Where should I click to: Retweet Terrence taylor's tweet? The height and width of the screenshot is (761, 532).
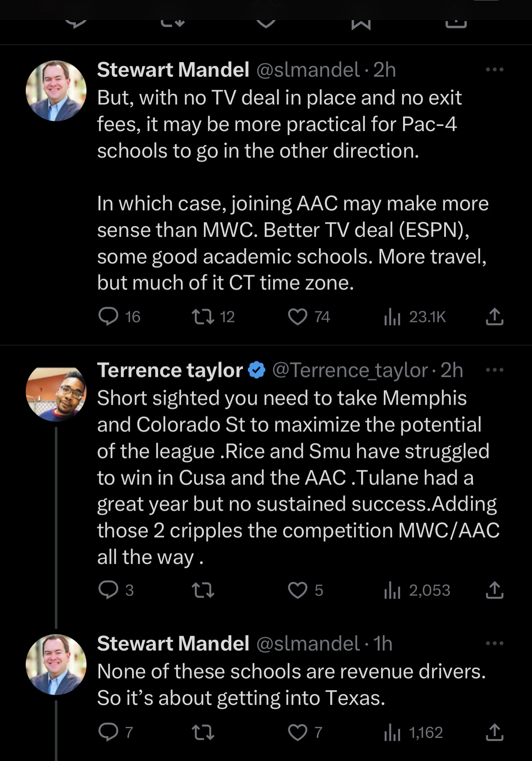(203, 590)
